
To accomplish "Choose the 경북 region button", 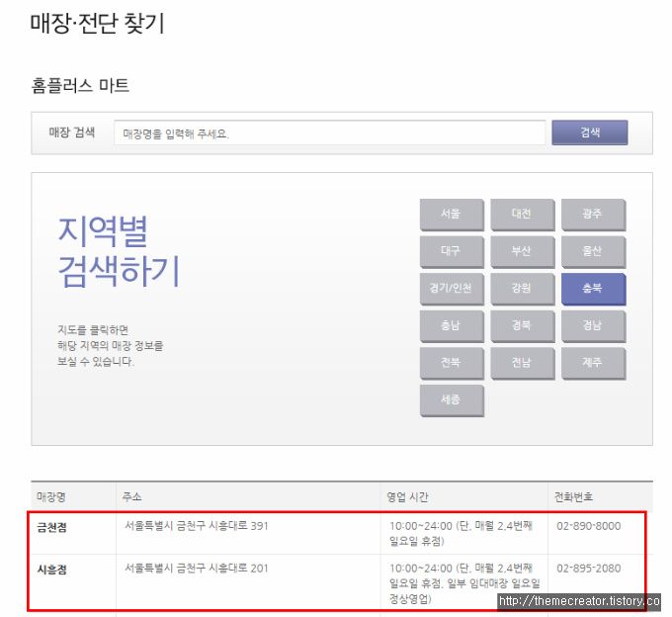I will (523, 326).
